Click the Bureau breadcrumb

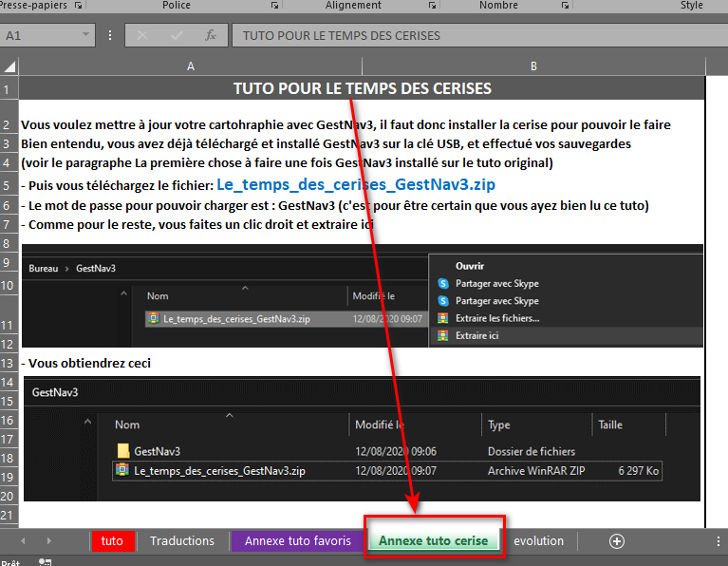(43, 268)
